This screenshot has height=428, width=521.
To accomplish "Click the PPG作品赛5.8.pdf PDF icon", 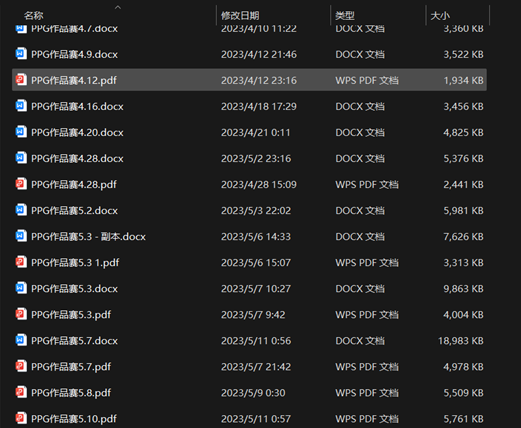I will [21, 392].
